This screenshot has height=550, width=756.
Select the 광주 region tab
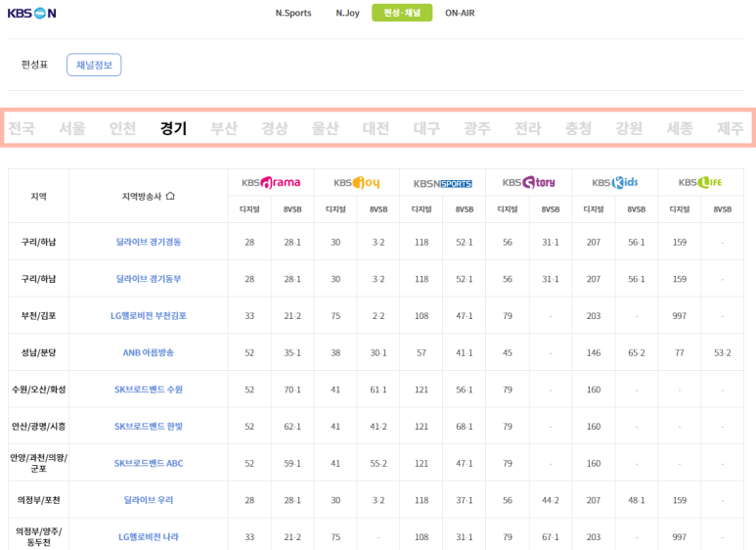tap(477, 128)
